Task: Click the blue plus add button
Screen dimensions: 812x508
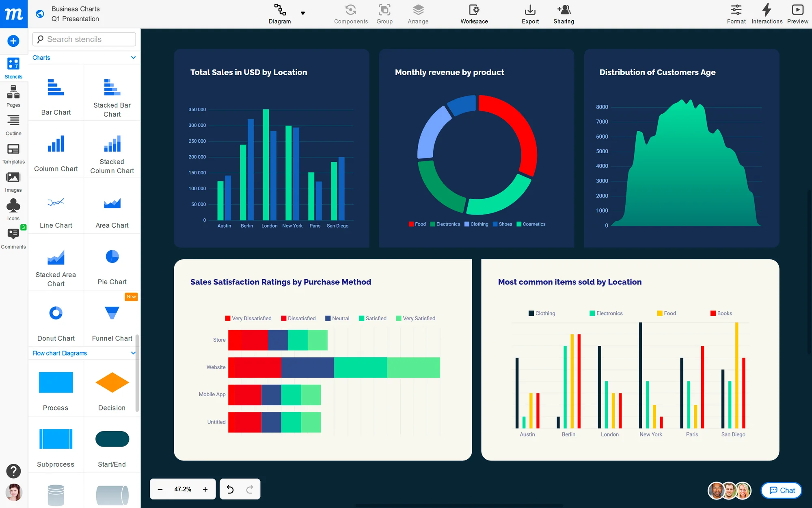Action: coord(13,41)
